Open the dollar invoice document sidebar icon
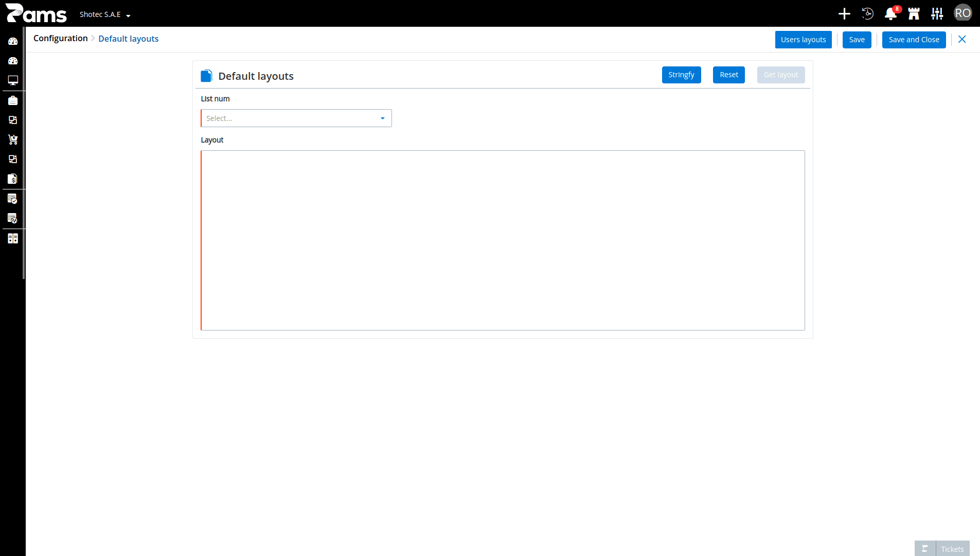Viewport: 980px width, 556px height. (x=13, y=179)
